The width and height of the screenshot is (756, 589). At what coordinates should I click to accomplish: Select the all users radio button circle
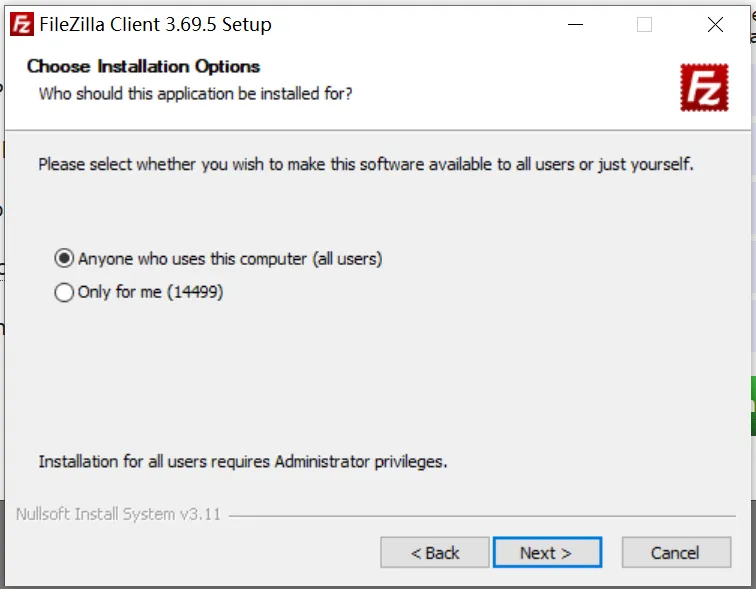point(64,259)
